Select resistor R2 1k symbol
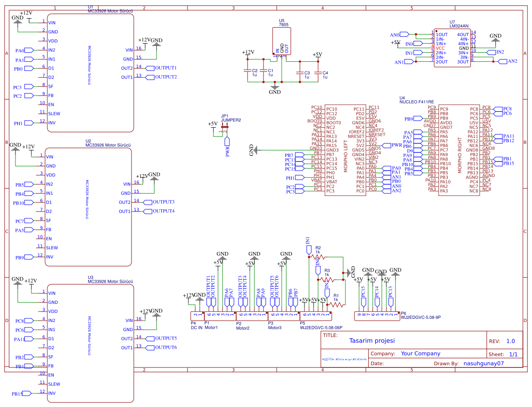The image size is (532, 407). pyautogui.click(x=318, y=257)
